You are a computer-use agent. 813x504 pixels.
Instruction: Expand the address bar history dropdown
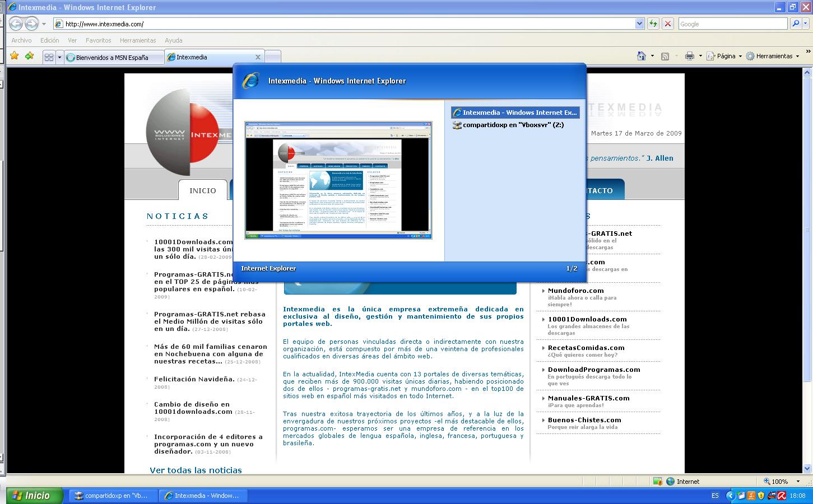pos(640,24)
